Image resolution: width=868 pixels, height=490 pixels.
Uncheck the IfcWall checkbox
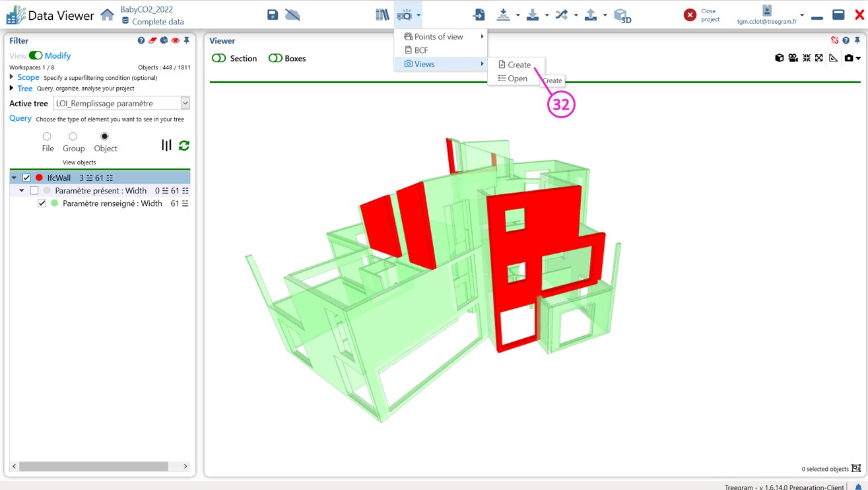(x=27, y=178)
